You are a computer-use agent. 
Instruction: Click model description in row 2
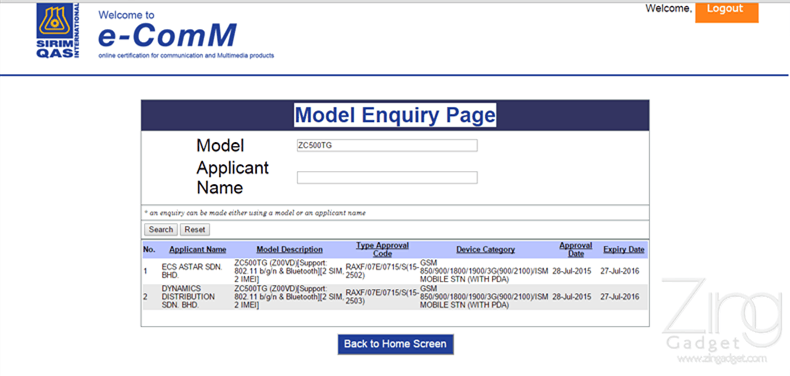pyautogui.click(x=290, y=297)
